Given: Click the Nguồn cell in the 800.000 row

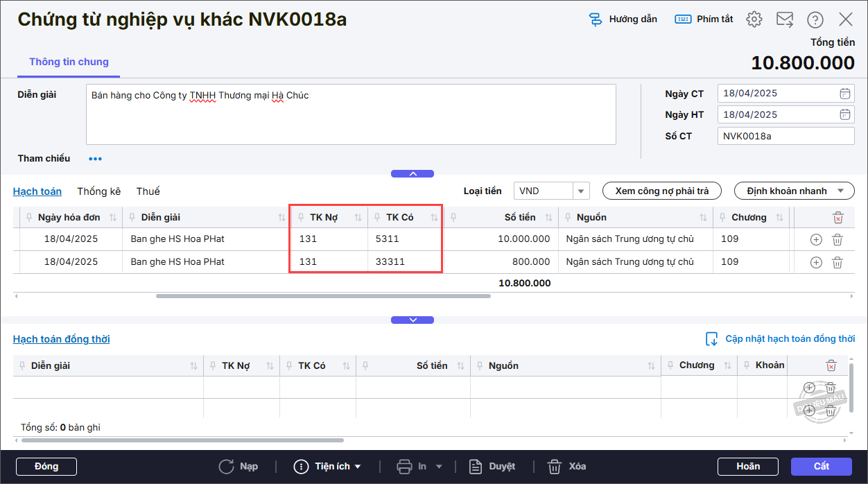Looking at the screenshot, I should click(635, 262).
